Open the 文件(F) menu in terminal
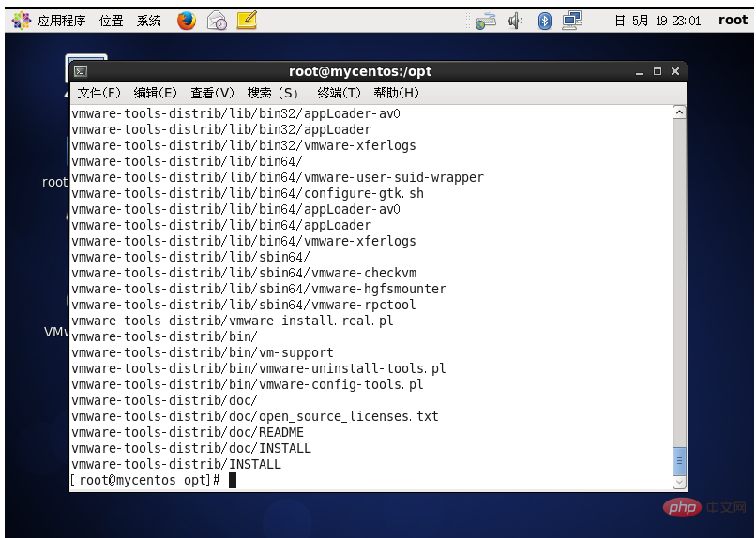 (98, 93)
